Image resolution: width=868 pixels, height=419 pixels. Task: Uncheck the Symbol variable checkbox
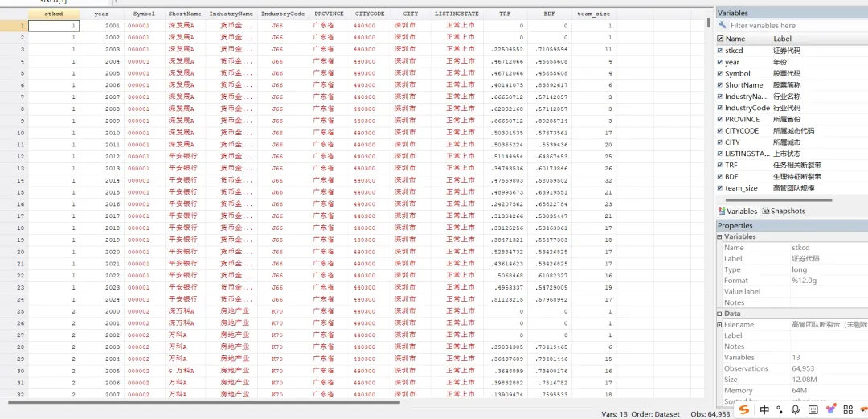(720, 73)
